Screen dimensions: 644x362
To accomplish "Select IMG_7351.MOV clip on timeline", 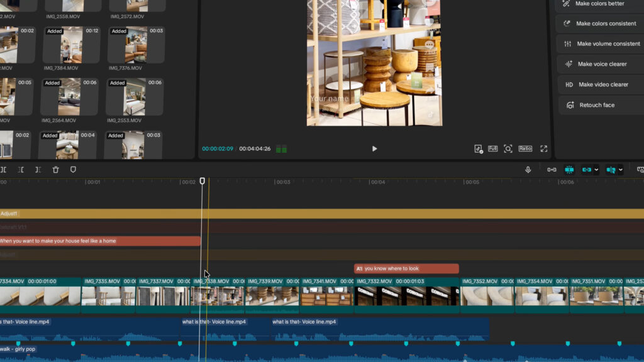I will (596, 295).
